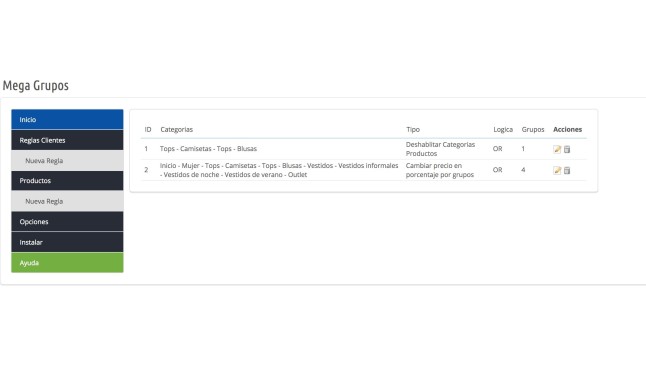The width and height of the screenshot is (646, 366).
Task: Select the 'Deshabilitar Categorias Productos' cell
Action: click(440, 149)
